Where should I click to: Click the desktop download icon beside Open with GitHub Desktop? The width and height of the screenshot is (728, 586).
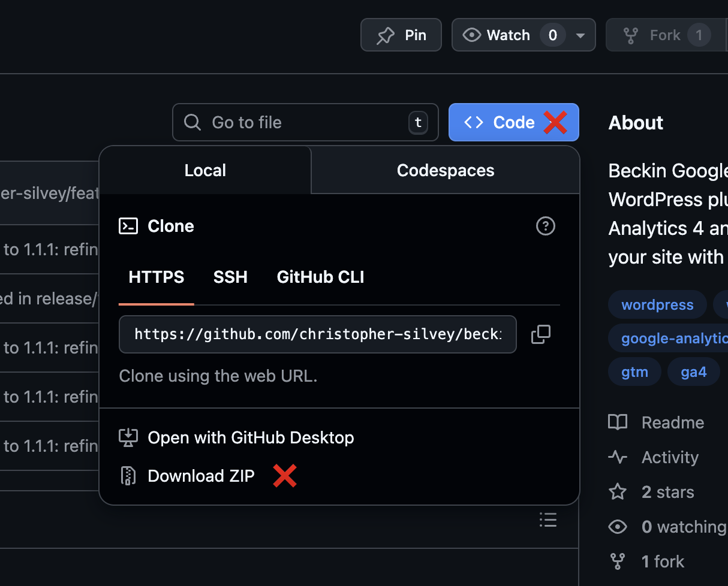tap(128, 437)
